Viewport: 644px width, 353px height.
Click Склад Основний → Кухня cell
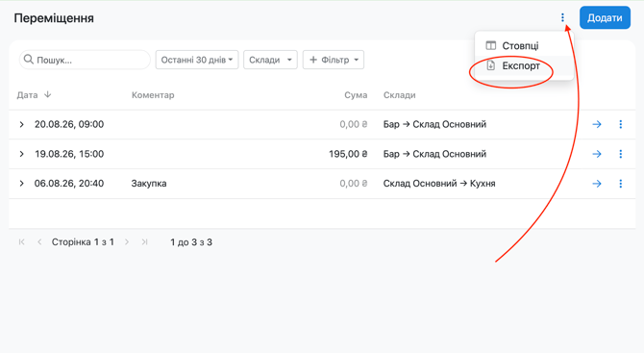point(439,184)
